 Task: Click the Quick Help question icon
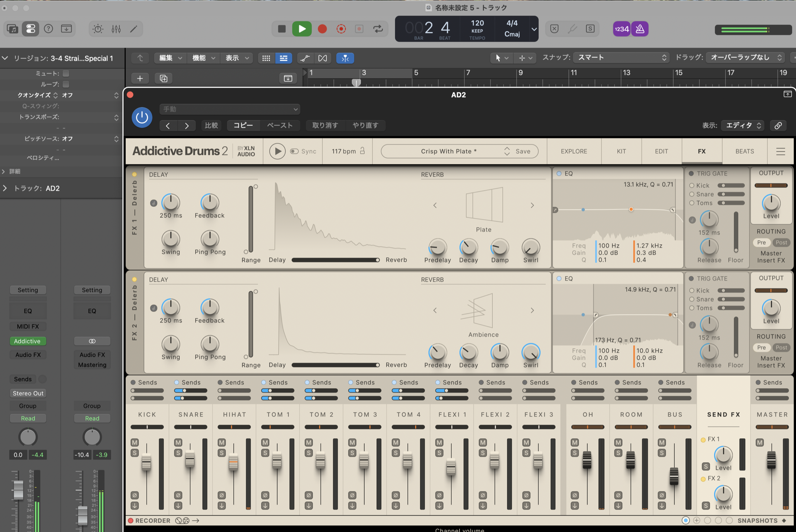[x=48, y=29]
